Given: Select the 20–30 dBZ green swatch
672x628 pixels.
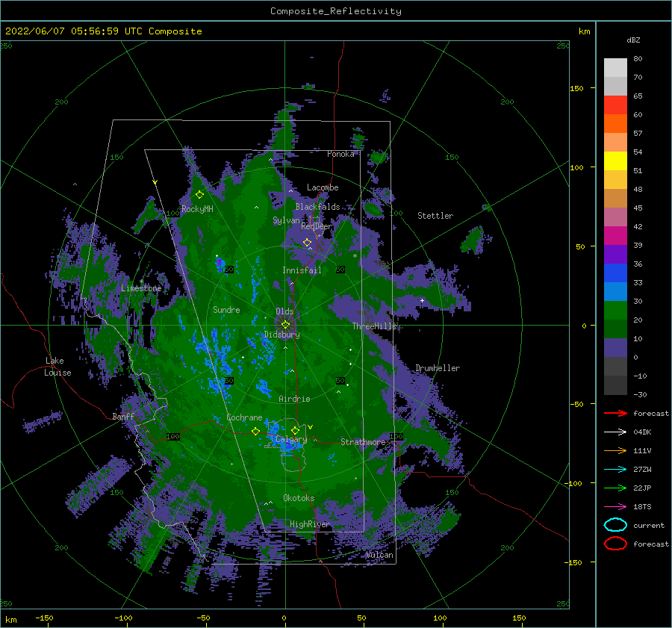Looking at the screenshot, I should pos(615,311).
